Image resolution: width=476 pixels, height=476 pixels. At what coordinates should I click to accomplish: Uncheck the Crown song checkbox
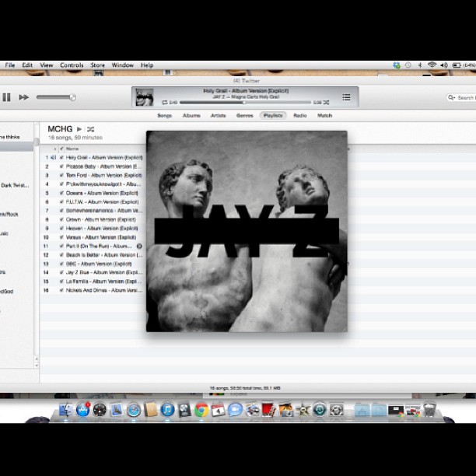point(61,219)
